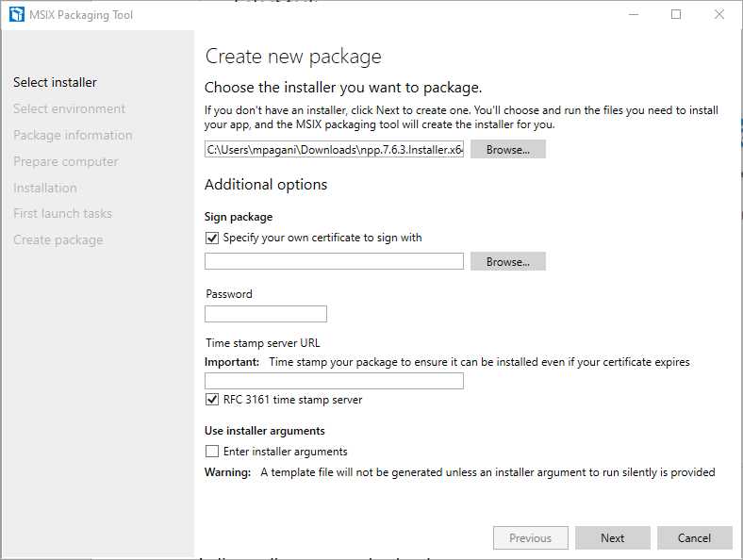Enable 'Enter installer arguments' checkbox
743x560 pixels.
pos(212,451)
